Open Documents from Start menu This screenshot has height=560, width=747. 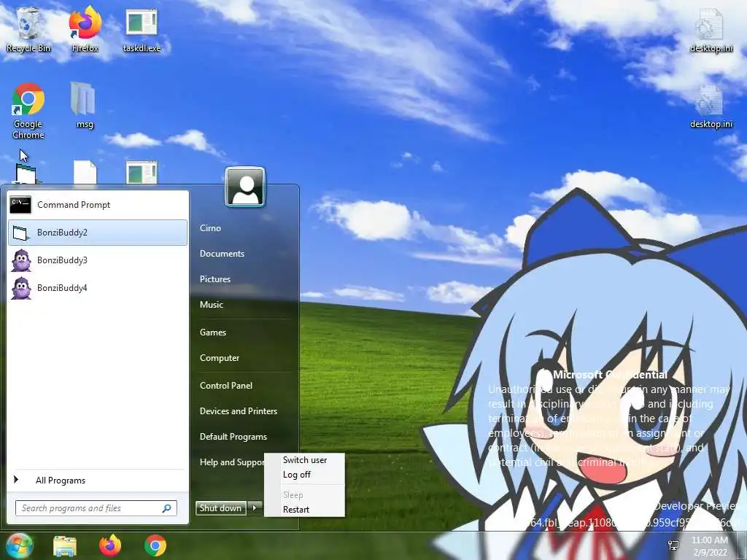coord(222,254)
